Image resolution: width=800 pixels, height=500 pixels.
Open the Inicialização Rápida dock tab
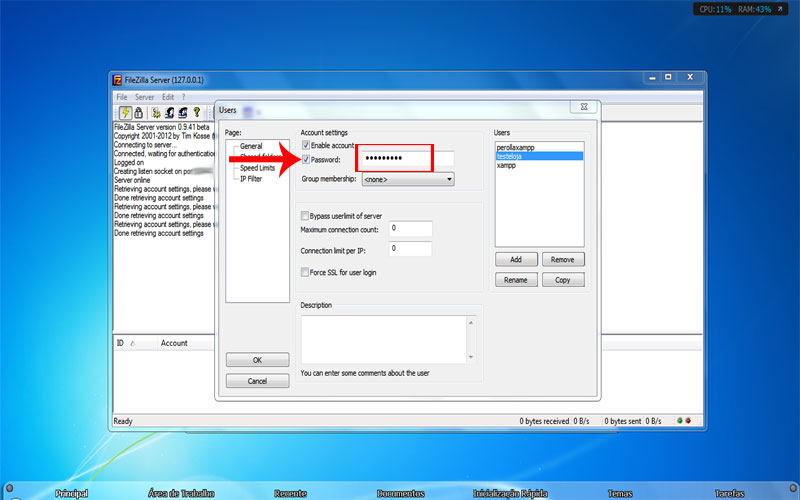[x=510, y=493]
